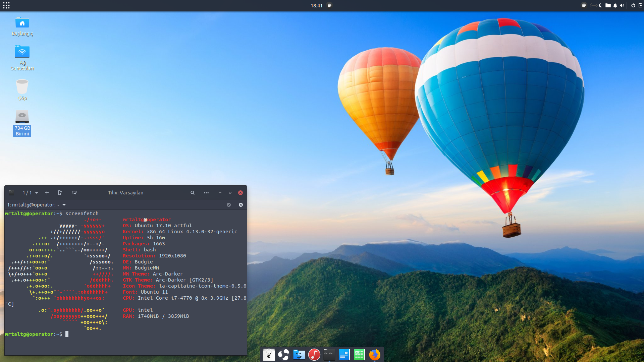
Task: Click the Tilix terminal icon in the header bar
Action: 11,193
